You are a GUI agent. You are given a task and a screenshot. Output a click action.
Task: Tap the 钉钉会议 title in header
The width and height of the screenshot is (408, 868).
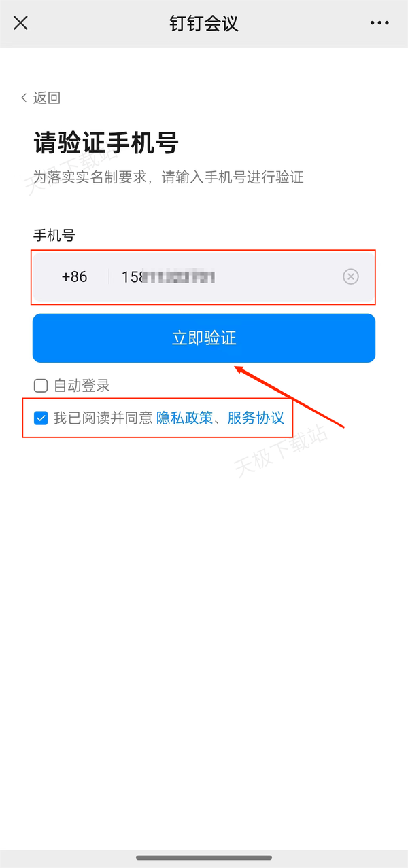[204, 23]
